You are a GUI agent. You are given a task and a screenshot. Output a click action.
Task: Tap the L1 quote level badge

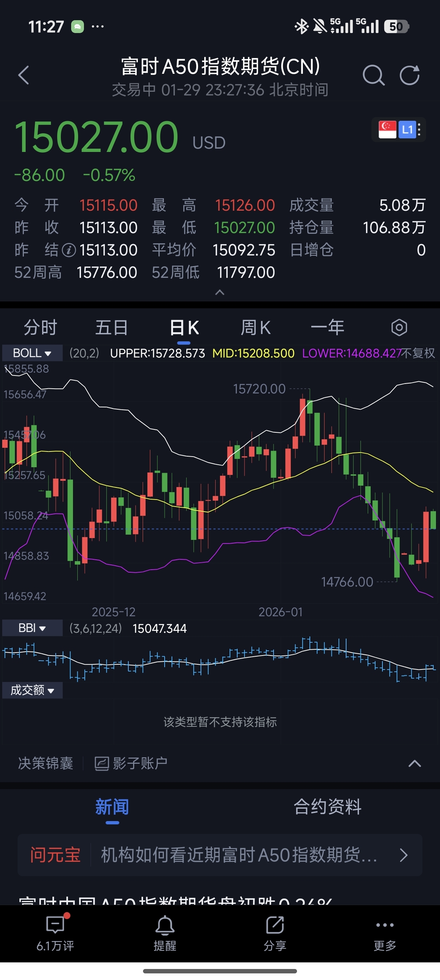pyautogui.click(x=407, y=130)
